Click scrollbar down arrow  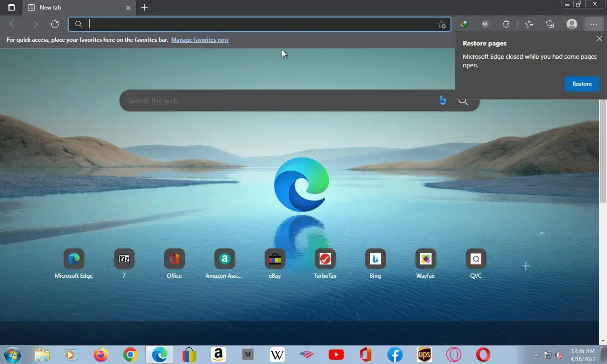click(x=603, y=341)
